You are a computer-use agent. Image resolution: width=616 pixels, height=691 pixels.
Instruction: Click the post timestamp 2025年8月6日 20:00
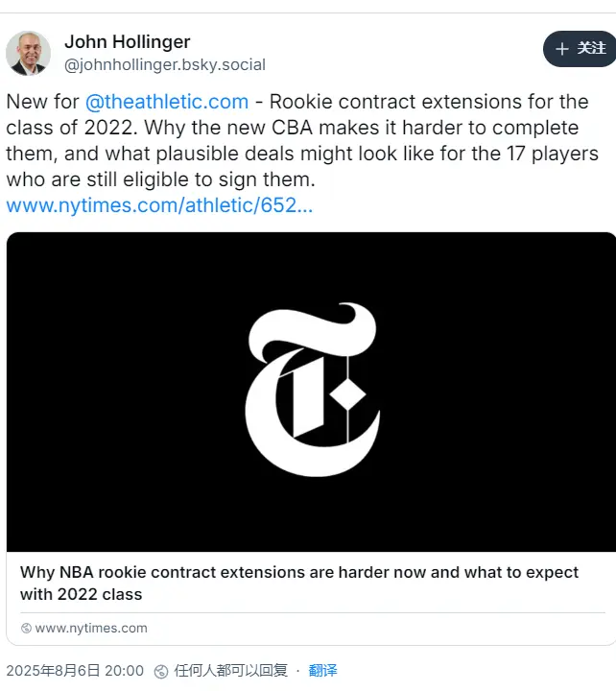pos(75,671)
